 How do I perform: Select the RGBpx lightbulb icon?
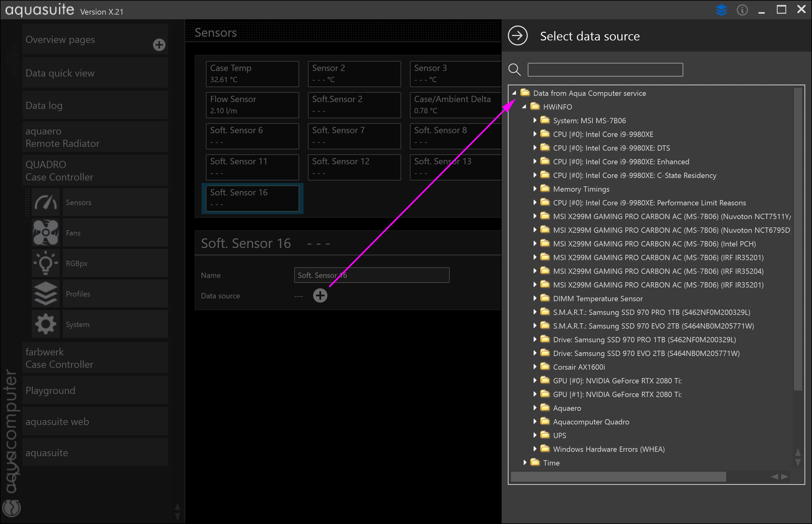[x=46, y=263]
